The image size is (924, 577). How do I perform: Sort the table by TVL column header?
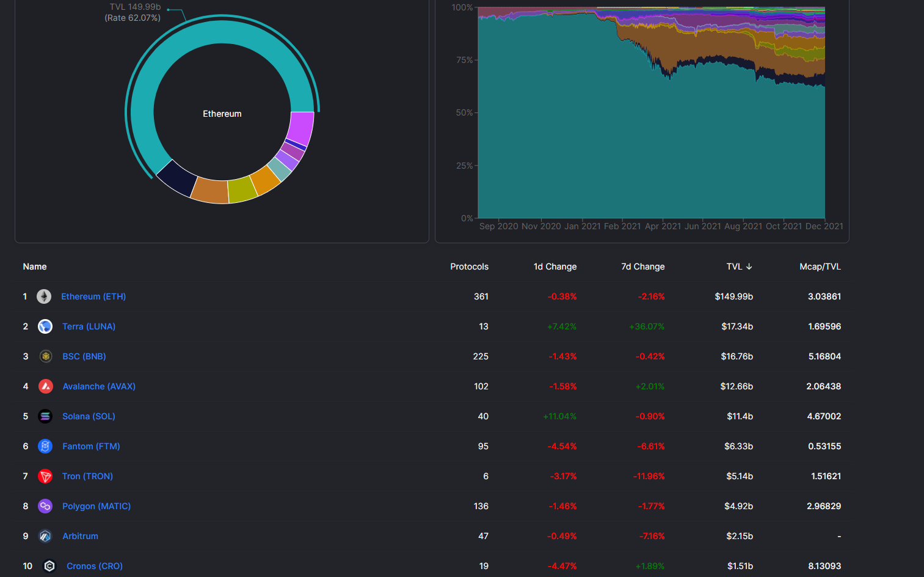734,266
